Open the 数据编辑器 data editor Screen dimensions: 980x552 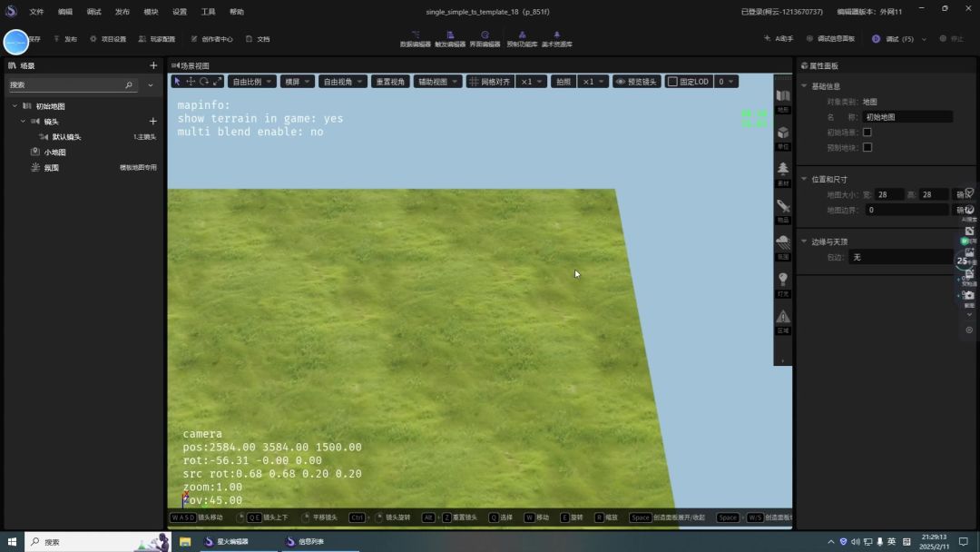point(415,39)
